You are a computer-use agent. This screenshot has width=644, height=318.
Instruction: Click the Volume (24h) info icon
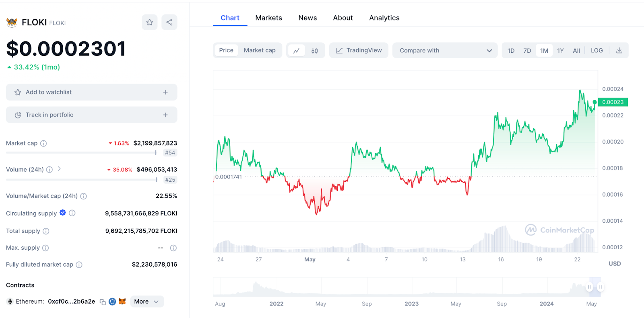pos(50,170)
